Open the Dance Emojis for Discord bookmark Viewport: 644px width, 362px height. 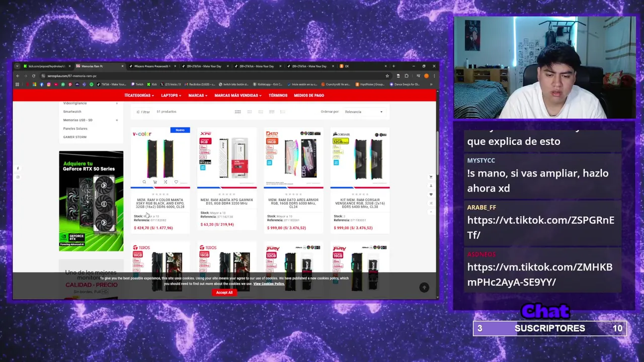(405, 84)
